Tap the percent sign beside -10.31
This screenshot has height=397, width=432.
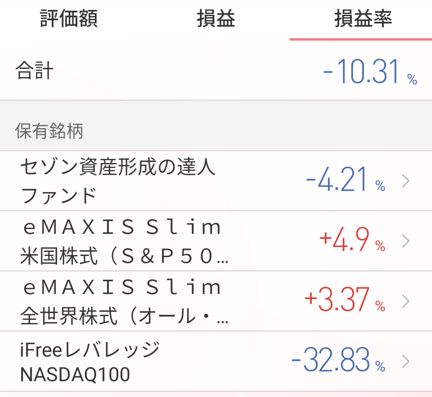[412, 79]
